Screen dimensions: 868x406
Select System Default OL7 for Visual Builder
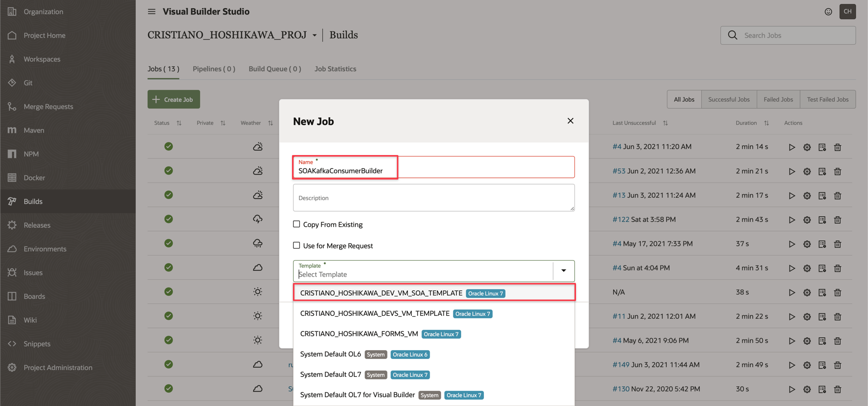[434, 395]
